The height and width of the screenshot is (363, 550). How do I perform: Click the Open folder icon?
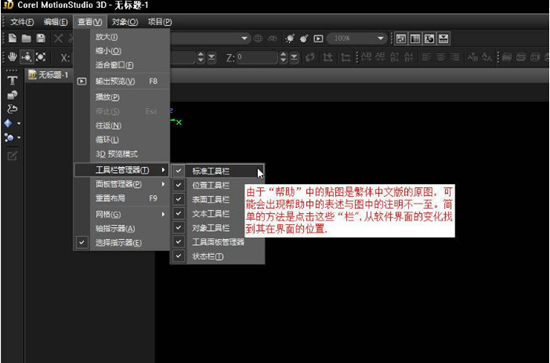point(27,38)
